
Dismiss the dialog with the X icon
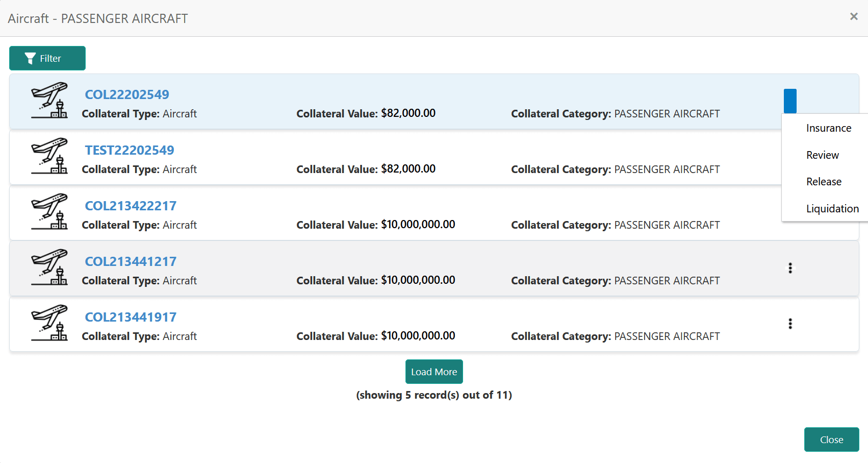pyautogui.click(x=854, y=17)
